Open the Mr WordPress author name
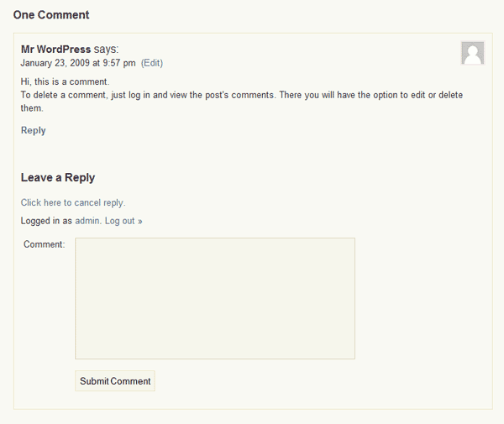Screen dimensions: 504x424 (x=55, y=50)
